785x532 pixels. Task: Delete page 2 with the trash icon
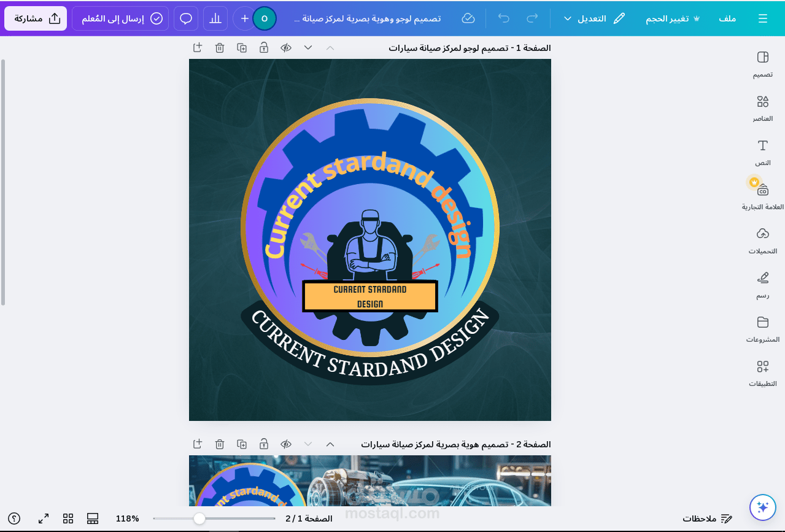click(x=220, y=444)
